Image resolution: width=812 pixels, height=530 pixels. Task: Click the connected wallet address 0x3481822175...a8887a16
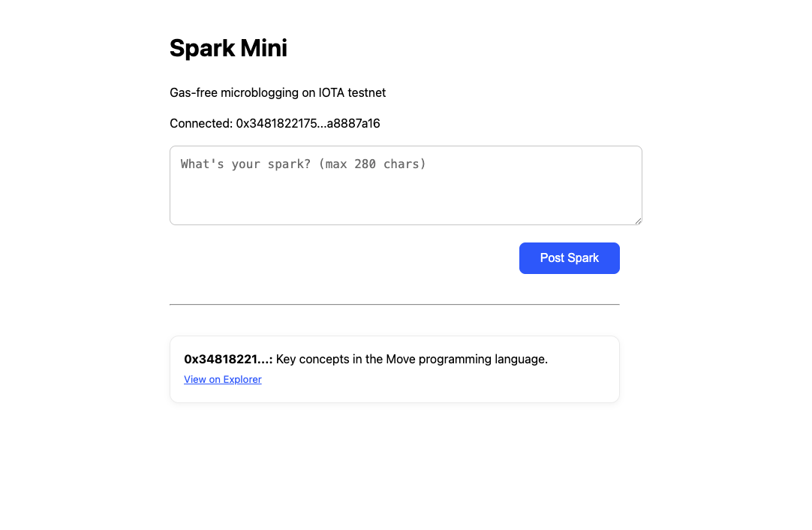(308, 123)
